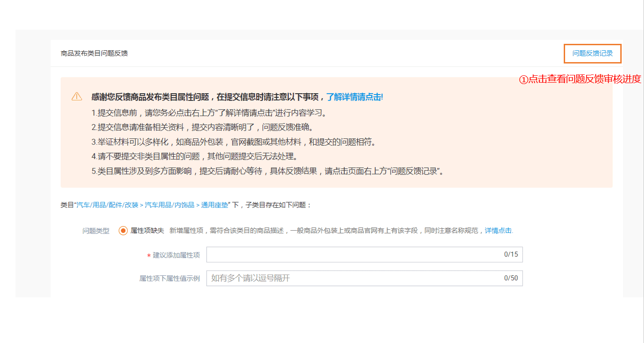Screen dimensions: 644x343
Task: Click the 建议添加属性项 field label
Action: (176, 255)
